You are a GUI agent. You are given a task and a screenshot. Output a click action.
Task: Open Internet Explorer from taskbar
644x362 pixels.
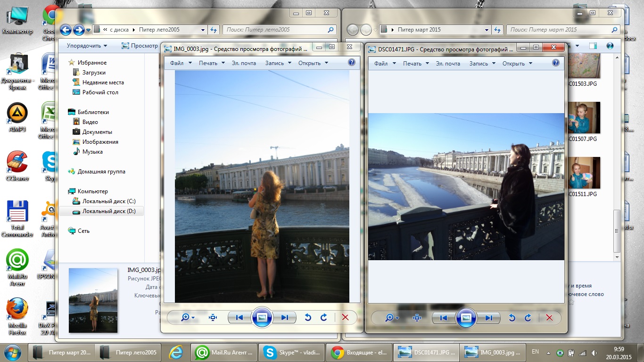click(176, 352)
